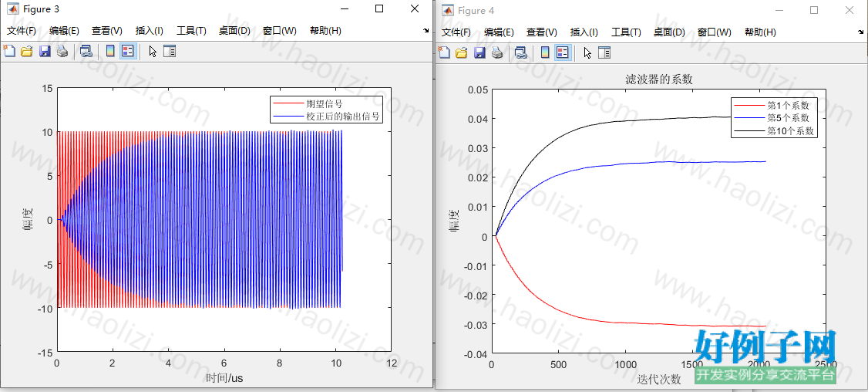Click Save icon in Figure 3 toolbar
868x392 pixels.
(x=45, y=52)
